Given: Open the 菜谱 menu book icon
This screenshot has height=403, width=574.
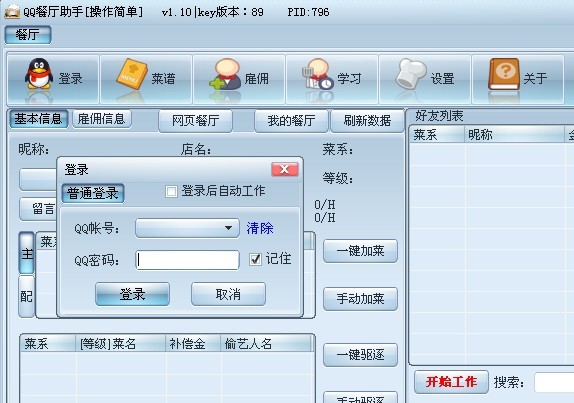Looking at the screenshot, I should click(146, 78).
